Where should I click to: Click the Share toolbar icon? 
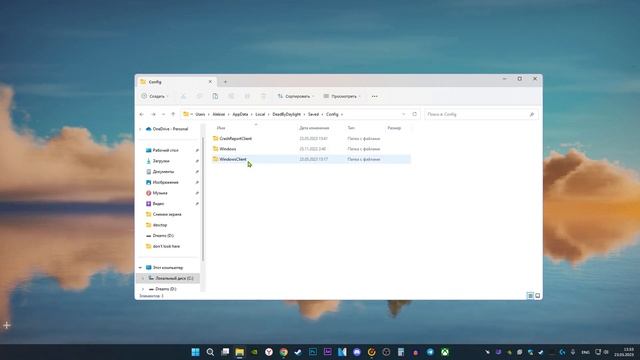coord(247,96)
